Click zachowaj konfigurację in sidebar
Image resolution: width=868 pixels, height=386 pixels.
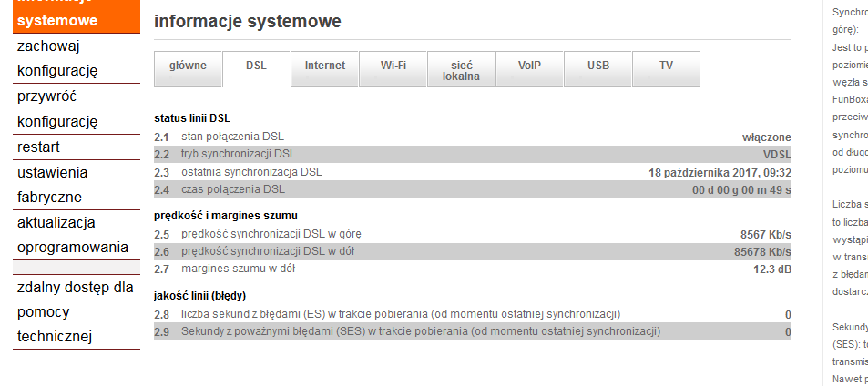coord(57,58)
